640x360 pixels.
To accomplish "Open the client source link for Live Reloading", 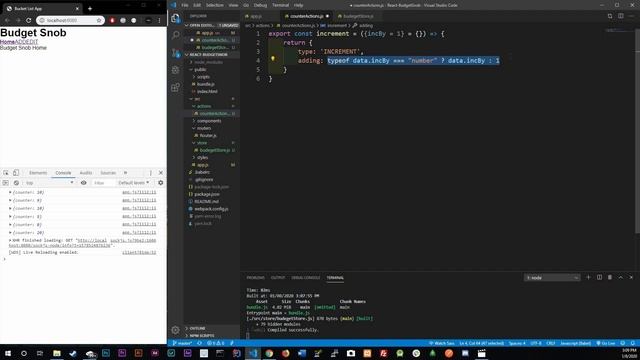I will pyautogui.click(x=139, y=253).
